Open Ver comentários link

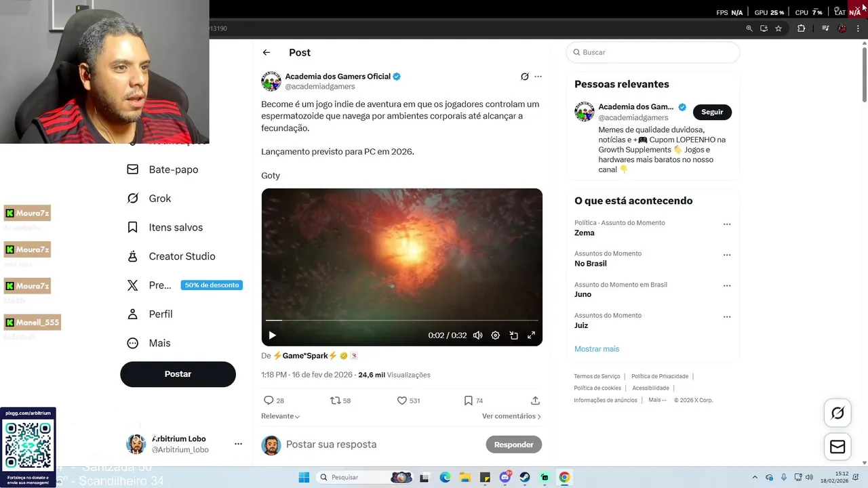tap(511, 416)
